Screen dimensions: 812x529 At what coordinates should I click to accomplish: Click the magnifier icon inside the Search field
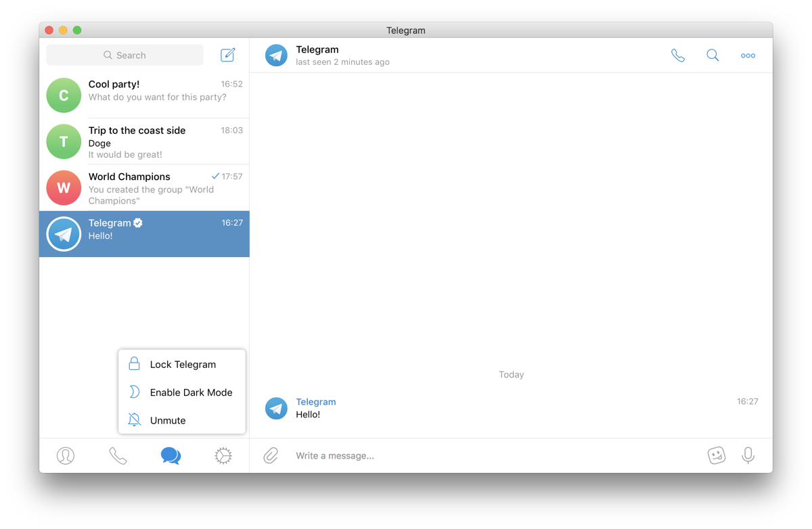click(x=108, y=55)
